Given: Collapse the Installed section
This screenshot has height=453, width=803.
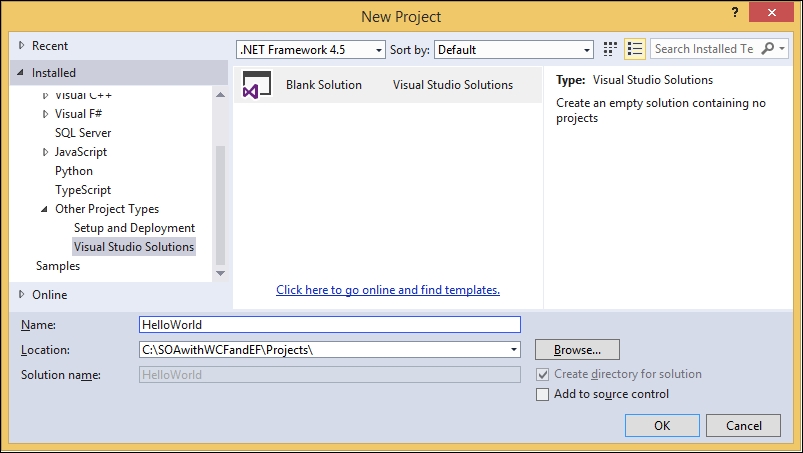Looking at the screenshot, I should coord(20,73).
